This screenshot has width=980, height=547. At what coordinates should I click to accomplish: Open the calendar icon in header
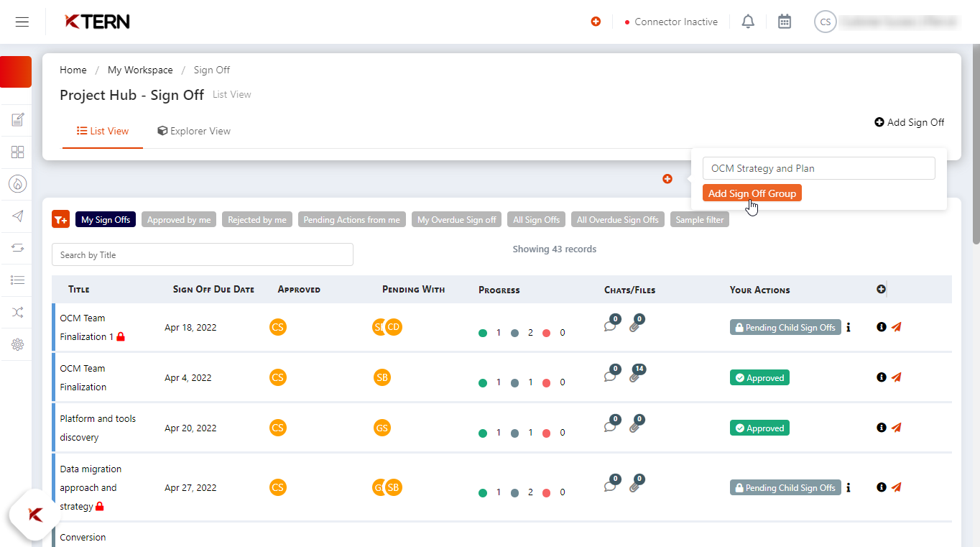(785, 22)
